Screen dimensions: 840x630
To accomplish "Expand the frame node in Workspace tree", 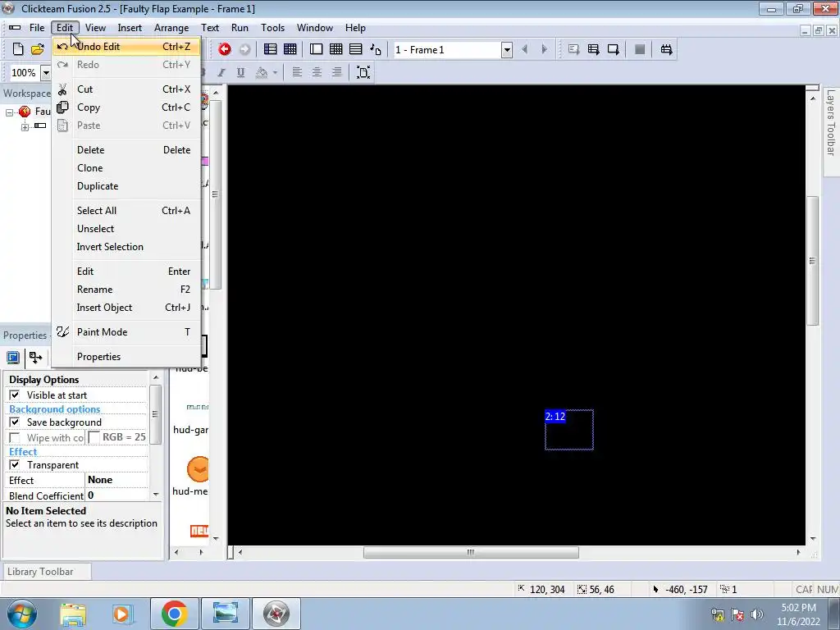I will [25, 127].
